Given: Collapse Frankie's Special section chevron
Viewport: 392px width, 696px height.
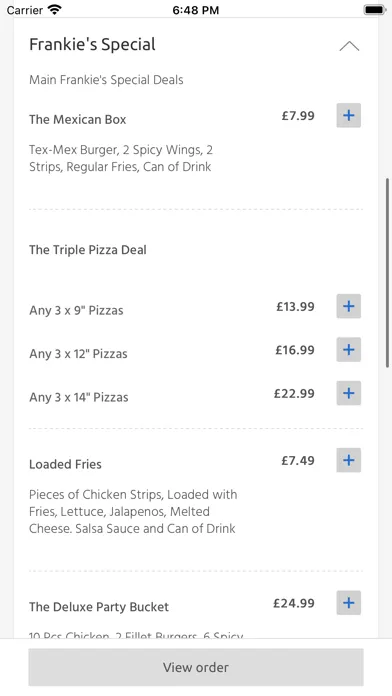Looking at the screenshot, I should 349,46.
